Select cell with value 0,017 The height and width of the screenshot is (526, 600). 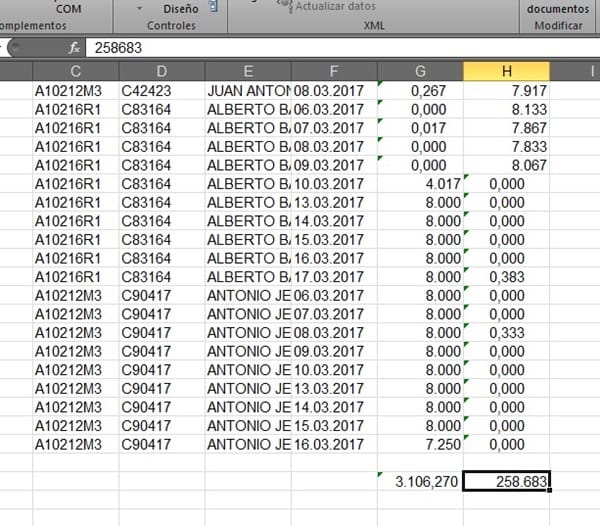[420, 128]
